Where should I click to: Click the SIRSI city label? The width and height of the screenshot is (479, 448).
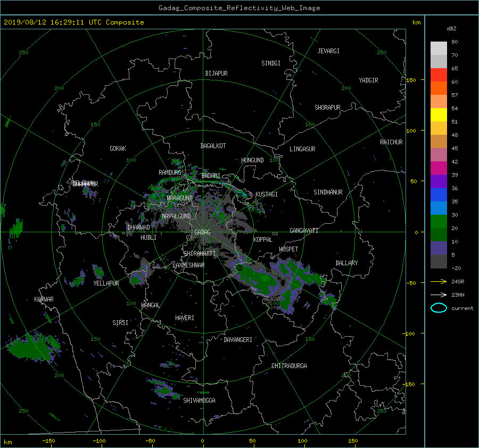[x=120, y=323]
